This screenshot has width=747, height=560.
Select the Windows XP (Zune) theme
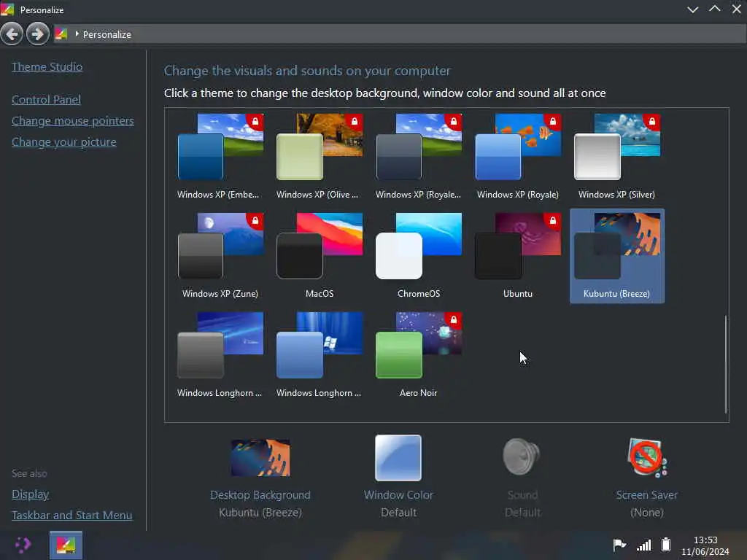(220, 256)
